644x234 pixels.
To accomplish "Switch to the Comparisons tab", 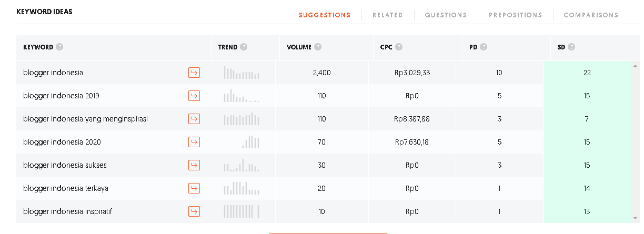I will 591,15.
